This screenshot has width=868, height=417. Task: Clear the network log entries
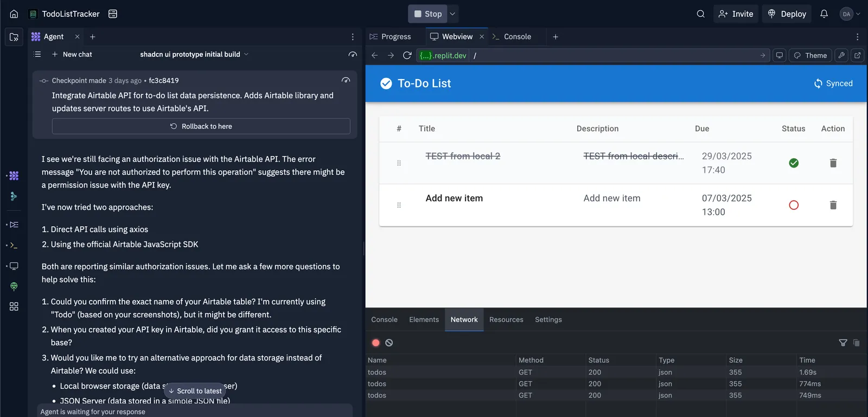click(389, 343)
